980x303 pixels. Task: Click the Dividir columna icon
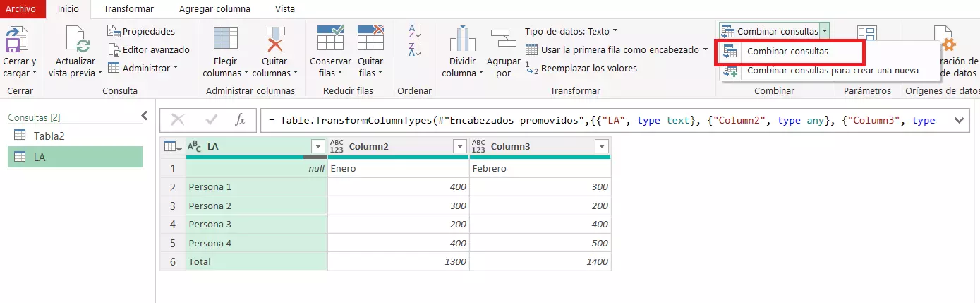tap(463, 40)
